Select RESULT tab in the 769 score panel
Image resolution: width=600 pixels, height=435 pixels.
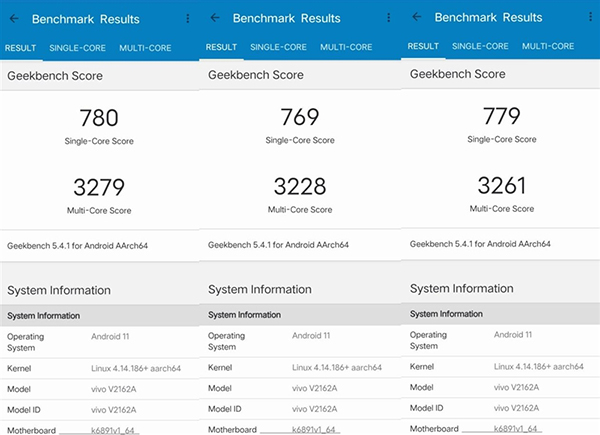221,48
